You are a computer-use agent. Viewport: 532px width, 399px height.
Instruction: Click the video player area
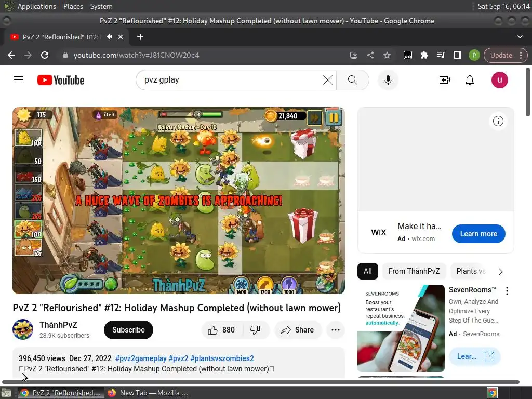tap(179, 200)
